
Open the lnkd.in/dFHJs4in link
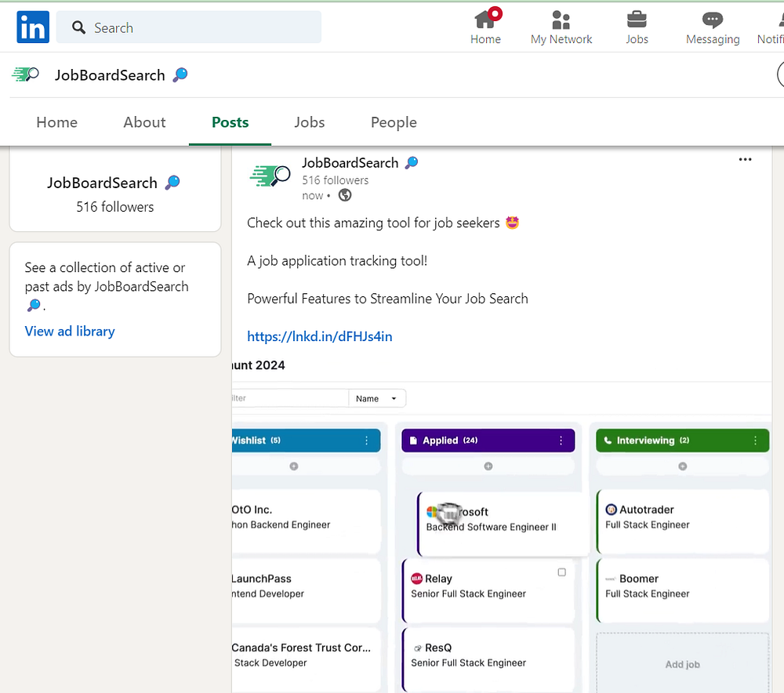[320, 336]
